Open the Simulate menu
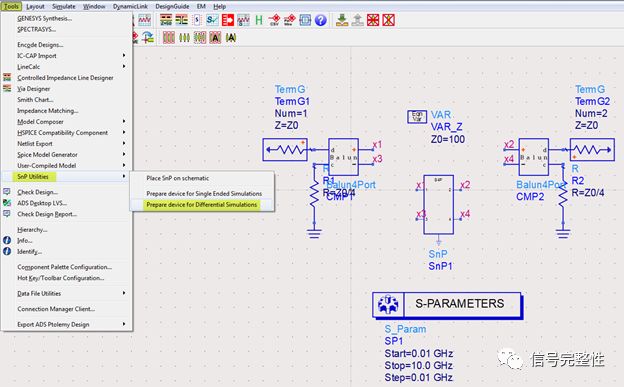 64,6
